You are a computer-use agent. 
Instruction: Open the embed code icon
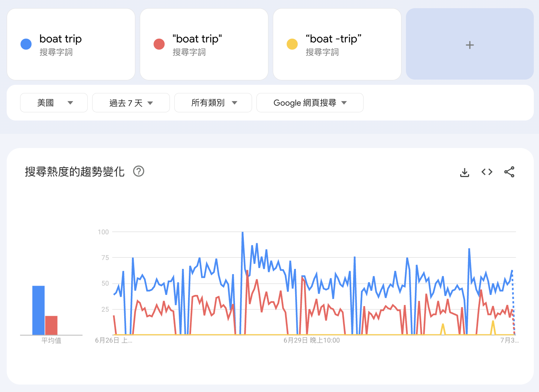pos(487,172)
